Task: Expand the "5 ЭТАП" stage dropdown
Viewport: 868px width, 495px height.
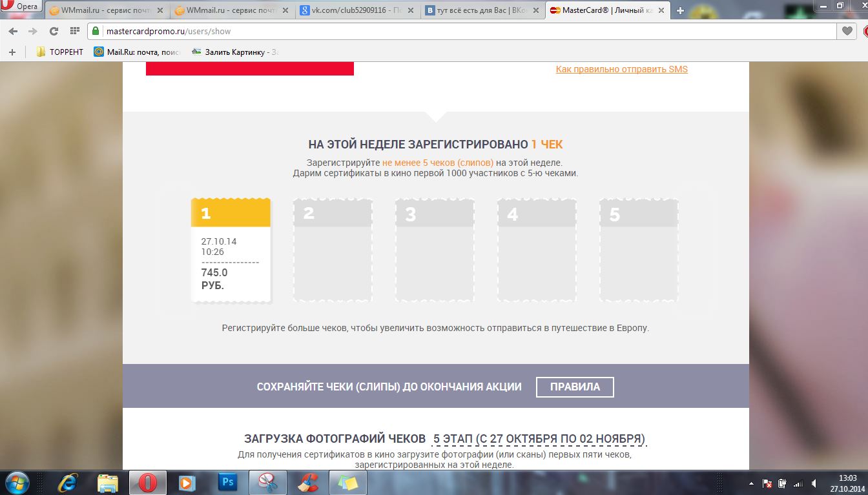Action: click(x=539, y=439)
